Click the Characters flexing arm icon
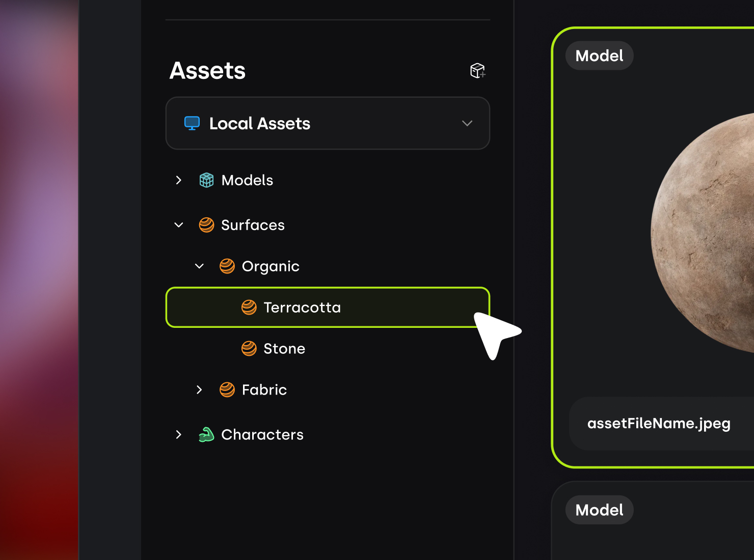This screenshot has width=754, height=560. click(206, 435)
